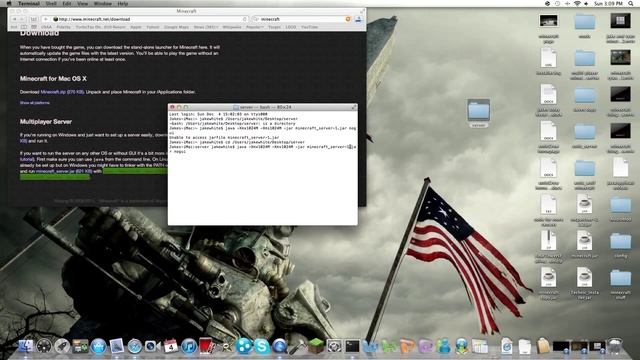This screenshot has width=640, height=360.
Task: Open the Help menu
Action: point(123,3)
